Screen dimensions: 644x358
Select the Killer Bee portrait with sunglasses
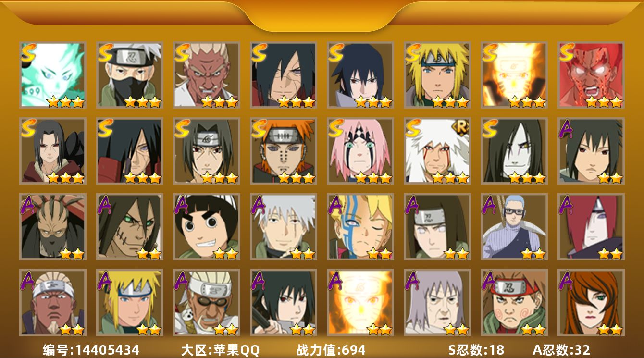206,302
